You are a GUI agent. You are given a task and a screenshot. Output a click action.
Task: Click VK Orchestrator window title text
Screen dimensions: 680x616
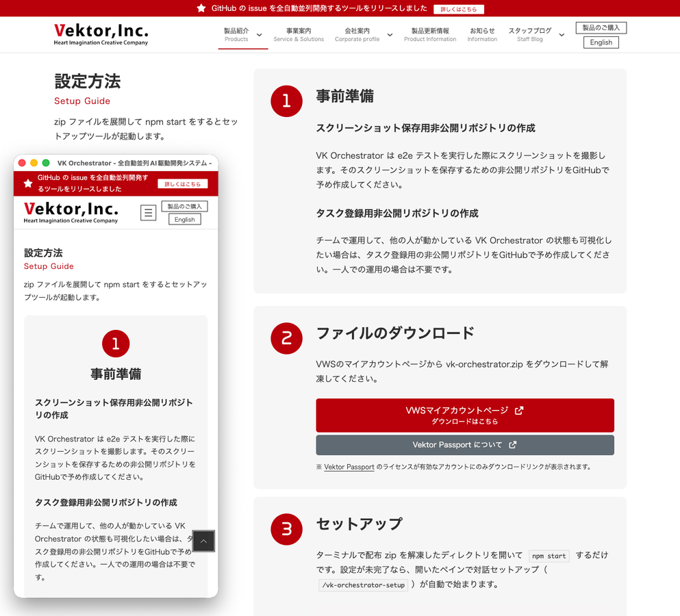point(134,163)
